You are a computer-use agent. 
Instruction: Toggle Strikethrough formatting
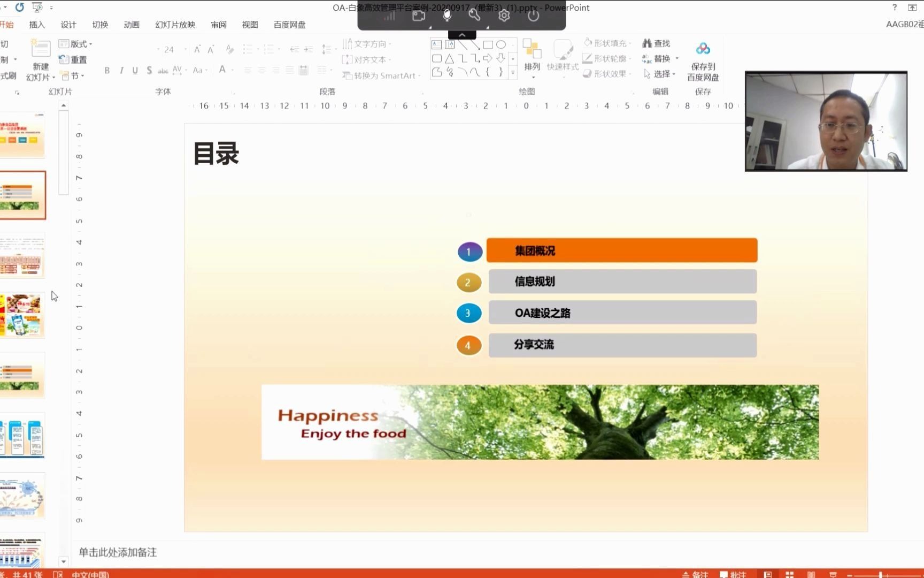(163, 70)
